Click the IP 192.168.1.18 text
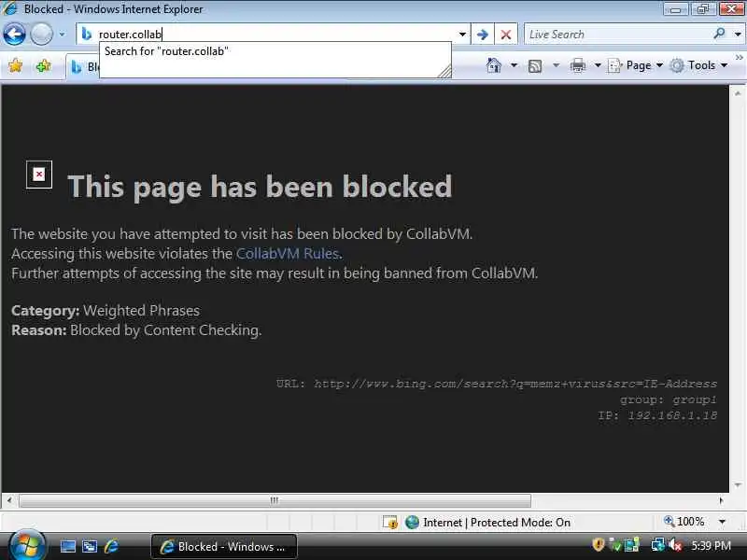Screen dimensions: 747x560 657,415
